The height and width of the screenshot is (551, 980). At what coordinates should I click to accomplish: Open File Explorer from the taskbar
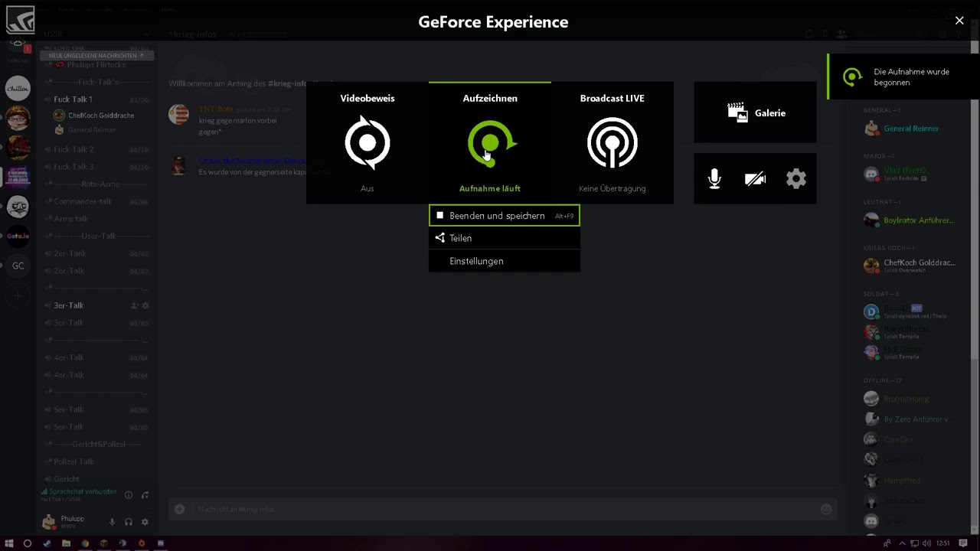(x=66, y=543)
